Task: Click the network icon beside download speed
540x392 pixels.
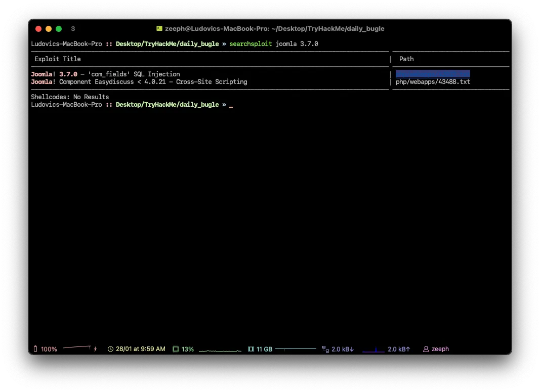Action: [325, 349]
